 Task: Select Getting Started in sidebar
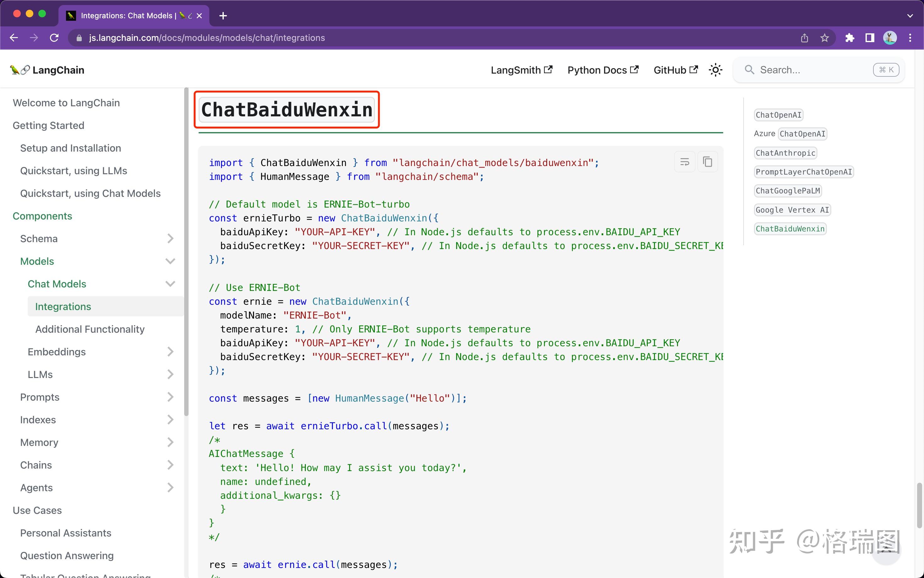[48, 125]
